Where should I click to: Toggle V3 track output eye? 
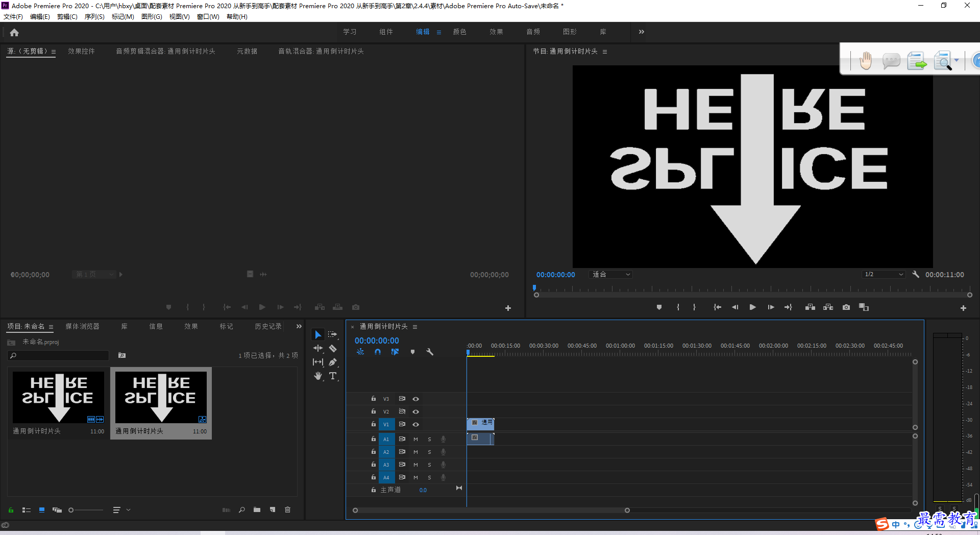pyautogui.click(x=415, y=399)
